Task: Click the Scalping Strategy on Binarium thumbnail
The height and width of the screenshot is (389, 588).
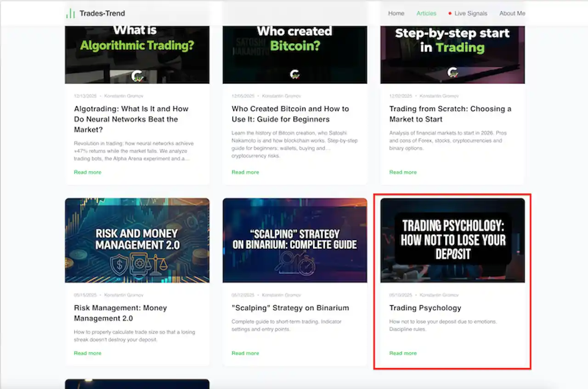Action: [x=295, y=240]
